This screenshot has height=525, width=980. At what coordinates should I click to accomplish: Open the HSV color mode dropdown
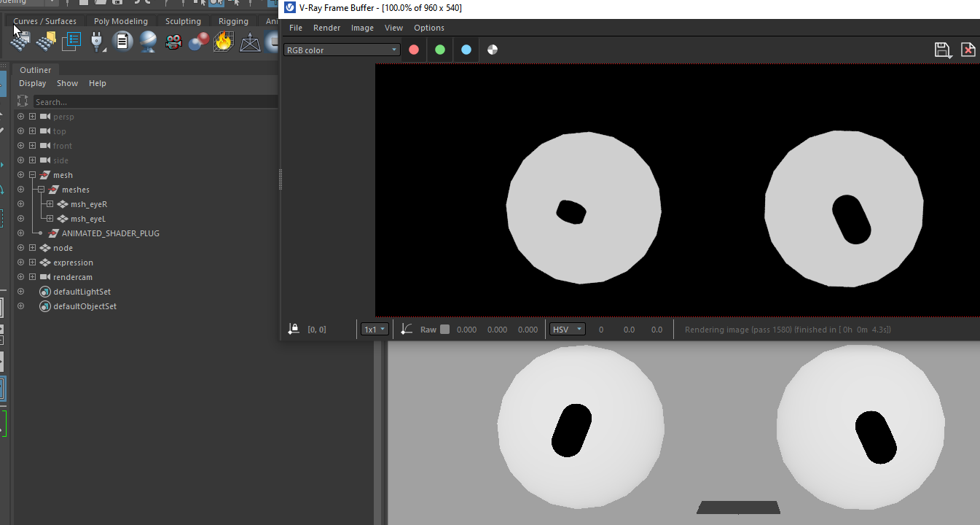tap(568, 330)
